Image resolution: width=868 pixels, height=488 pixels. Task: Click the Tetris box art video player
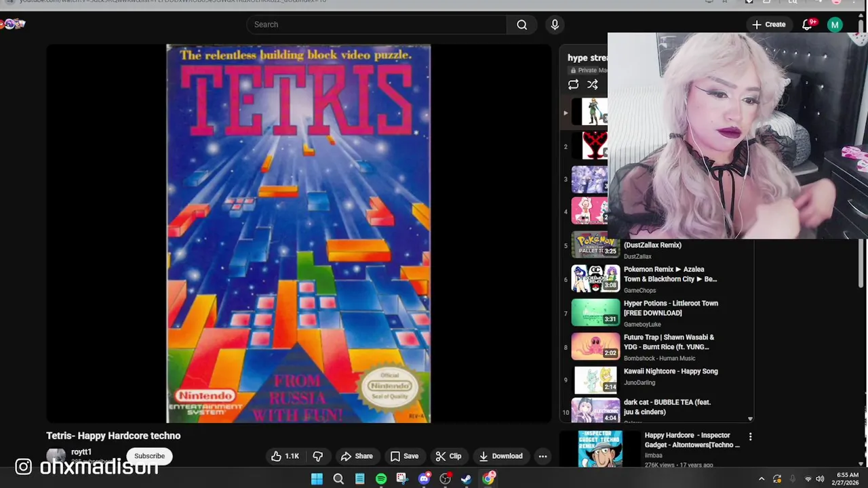tap(298, 234)
